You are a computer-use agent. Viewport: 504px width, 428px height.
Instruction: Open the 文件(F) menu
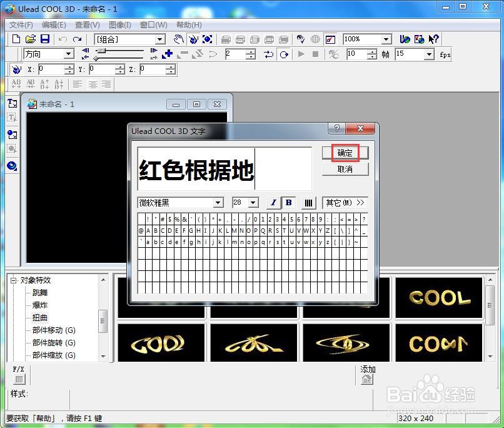21,25
